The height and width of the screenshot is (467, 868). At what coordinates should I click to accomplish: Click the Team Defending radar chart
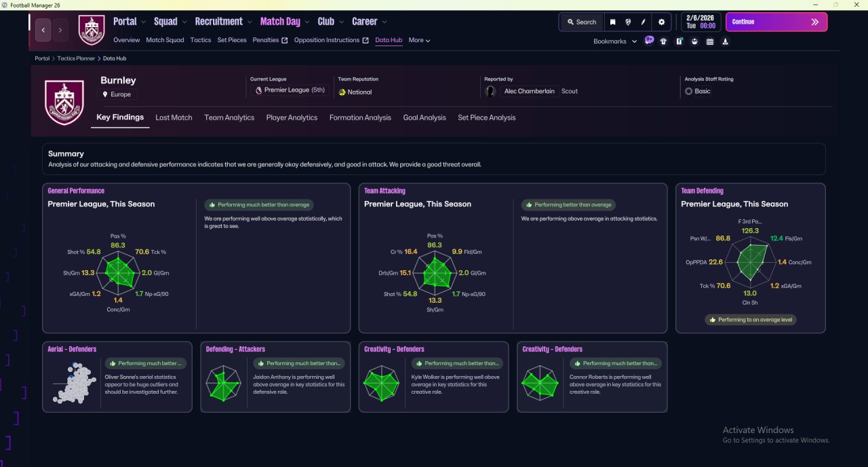[x=750, y=263]
